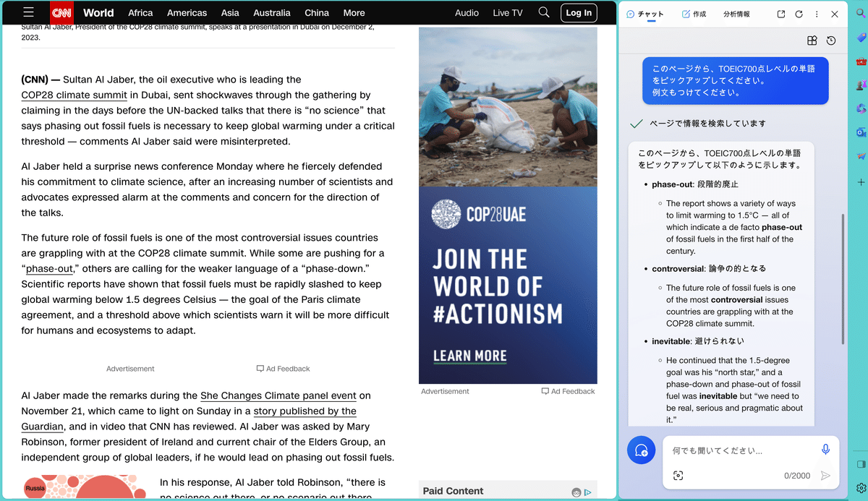Open the Shopping tag icon in sidebar

(x=861, y=38)
